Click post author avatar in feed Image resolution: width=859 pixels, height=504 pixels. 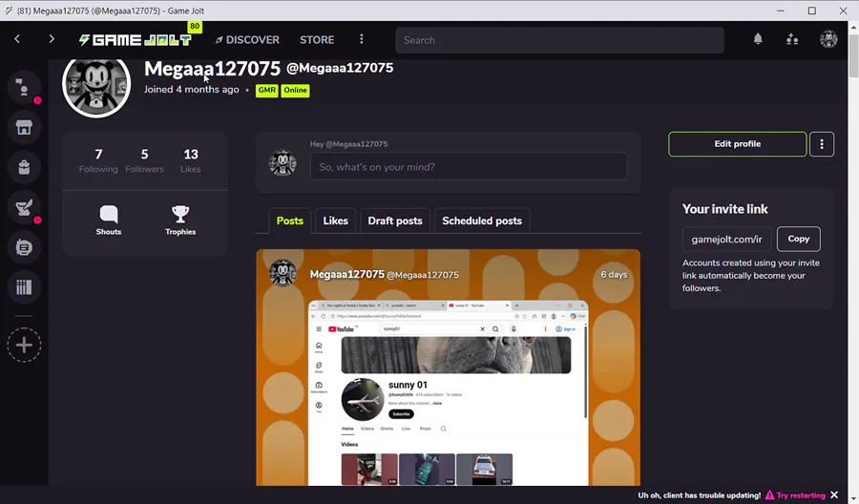(283, 273)
